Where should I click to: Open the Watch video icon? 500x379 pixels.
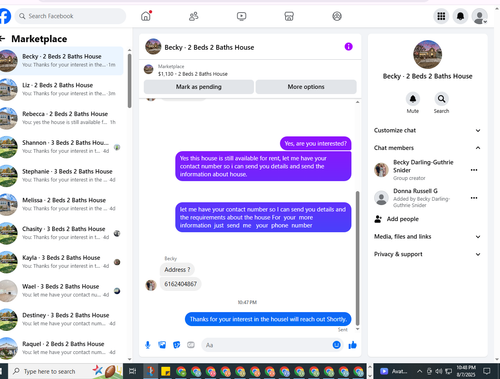241,16
